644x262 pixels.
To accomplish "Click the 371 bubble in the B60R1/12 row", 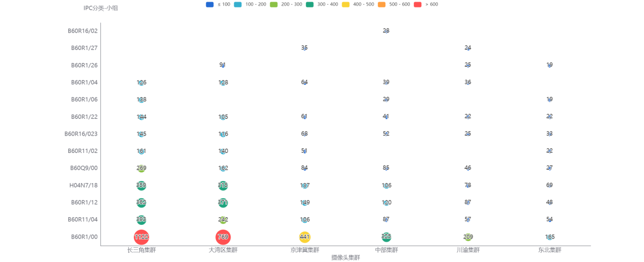I will [x=223, y=202].
